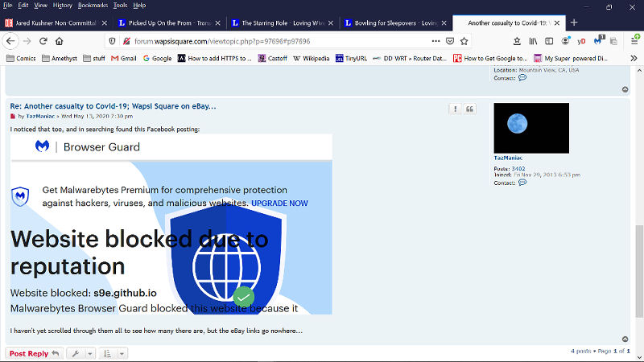Jump to top arrow below TazManiac's post
This screenshot has width=644, height=362.
pos(625,339)
